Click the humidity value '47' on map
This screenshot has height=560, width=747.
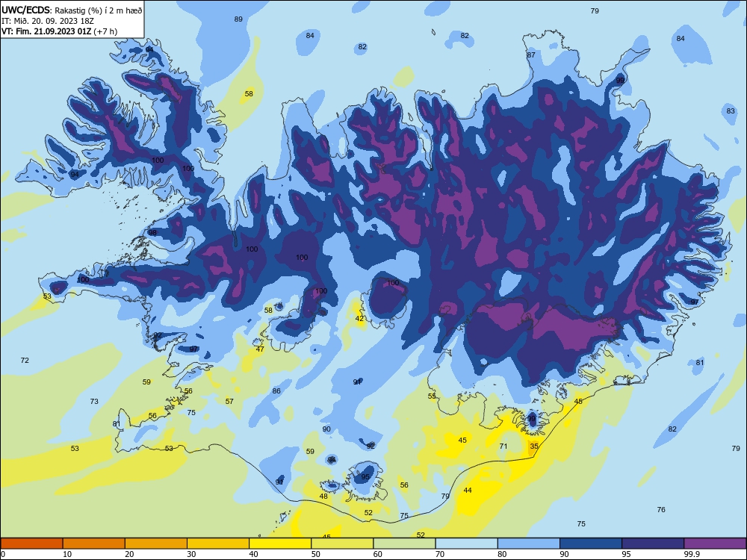point(260,349)
